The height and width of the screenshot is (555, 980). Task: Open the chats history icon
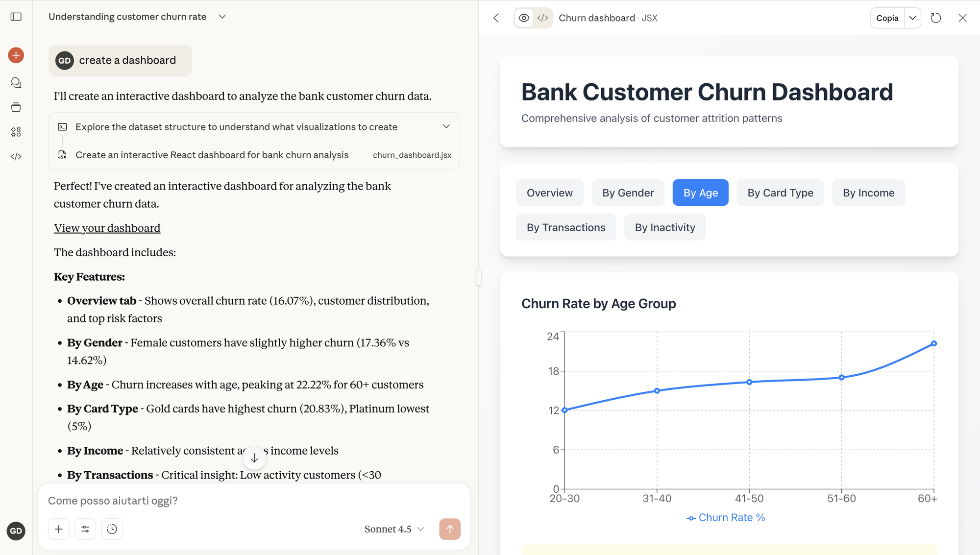pyautogui.click(x=16, y=83)
